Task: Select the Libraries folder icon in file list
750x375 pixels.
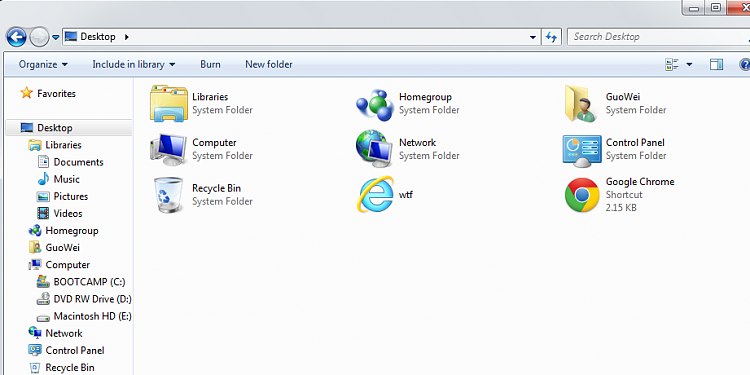Action: click(x=168, y=103)
